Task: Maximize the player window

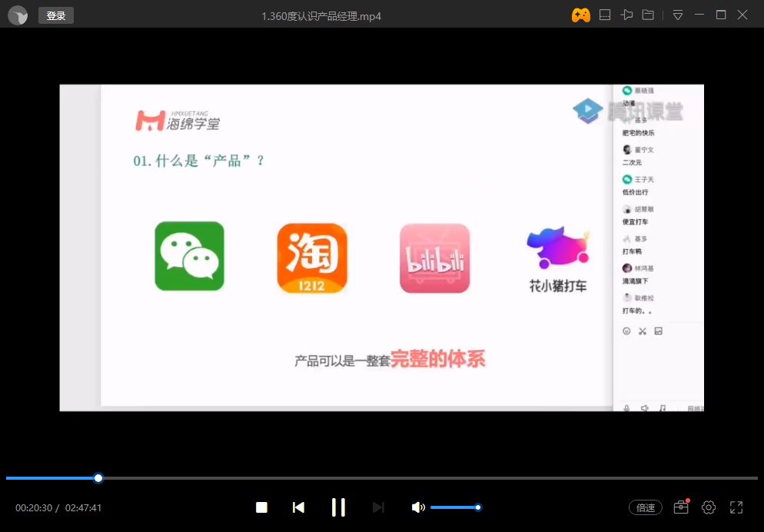Action: pos(721,15)
